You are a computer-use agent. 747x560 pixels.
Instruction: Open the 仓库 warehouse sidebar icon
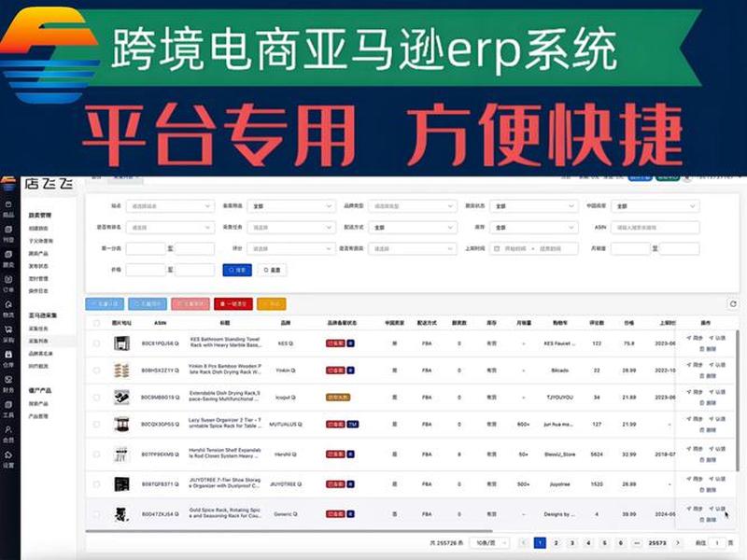pos(8,355)
